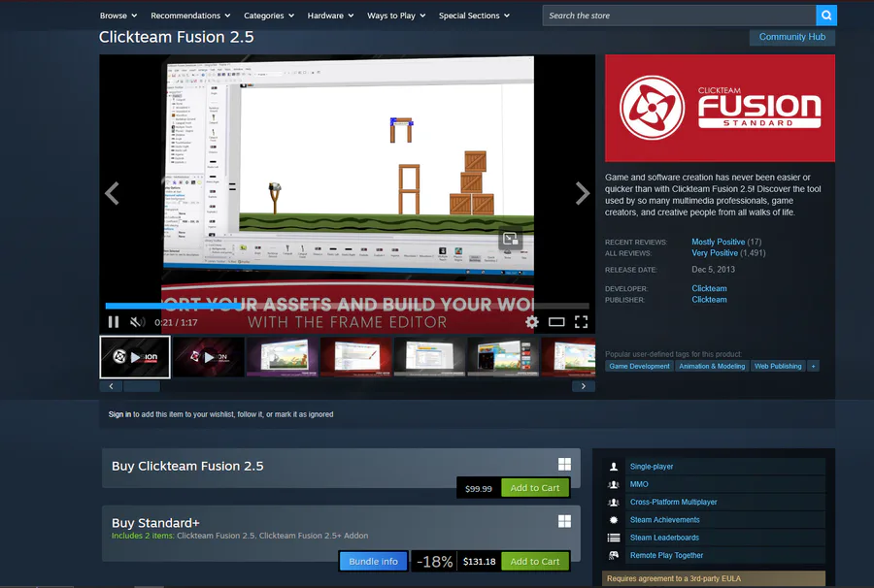Viewport: 874px width, 588px height.
Task: Click in the Search the store field
Action: click(x=679, y=16)
